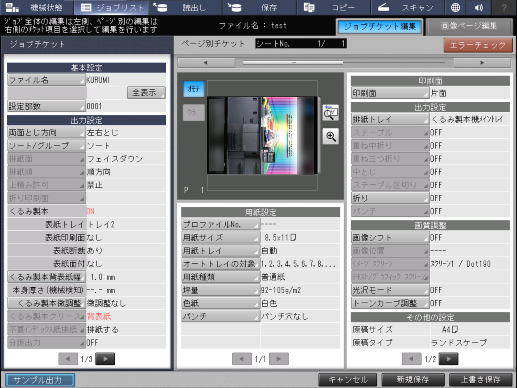The height and width of the screenshot is (388, 517).
Task: Select ジョブチケット編集 mode
Action: pyautogui.click(x=380, y=26)
